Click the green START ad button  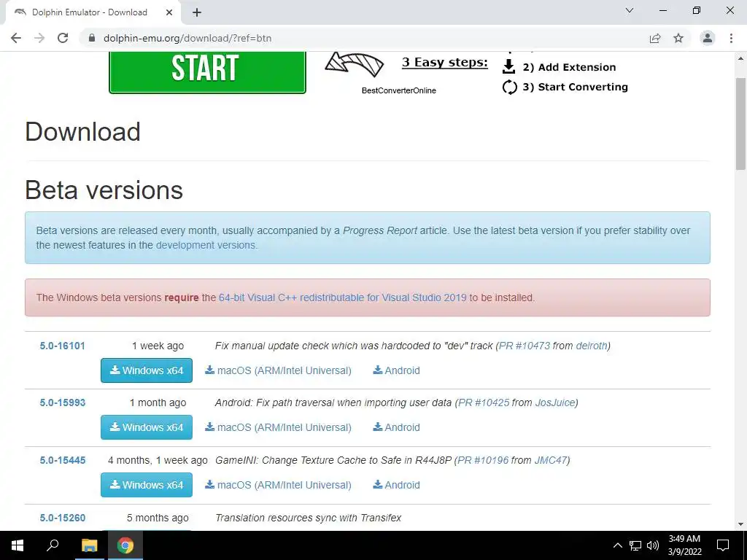[x=207, y=71]
